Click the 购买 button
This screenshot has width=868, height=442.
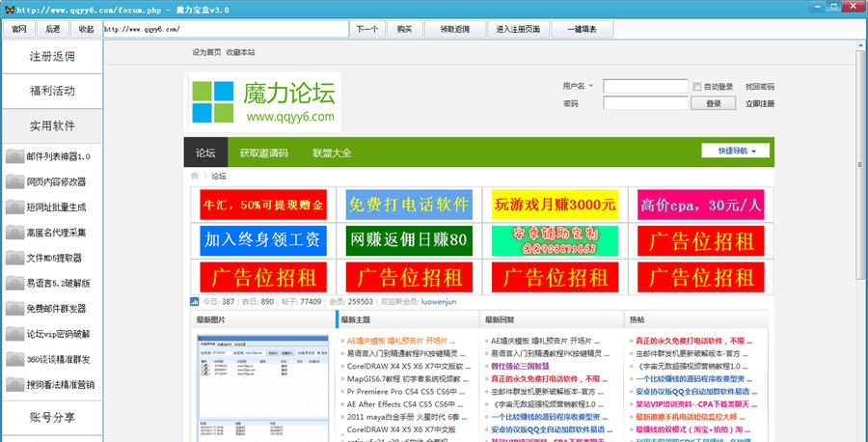tap(405, 29)
